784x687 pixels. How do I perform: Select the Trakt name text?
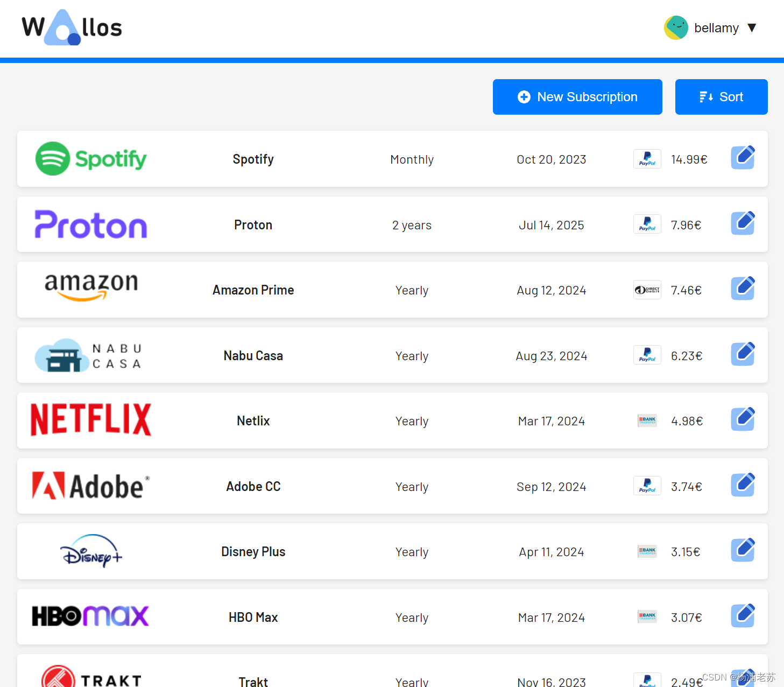coord(253,682)
